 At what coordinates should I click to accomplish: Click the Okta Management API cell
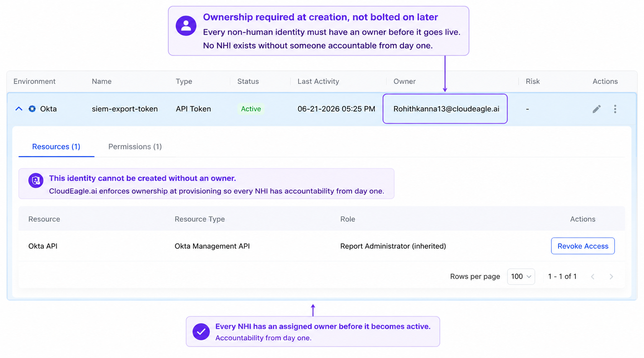[212, 246]
